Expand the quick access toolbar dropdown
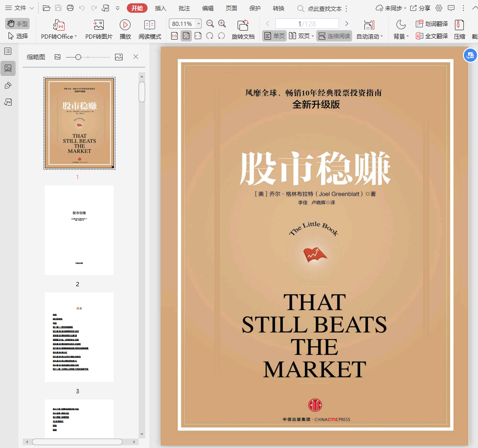 tap(118, 8)
